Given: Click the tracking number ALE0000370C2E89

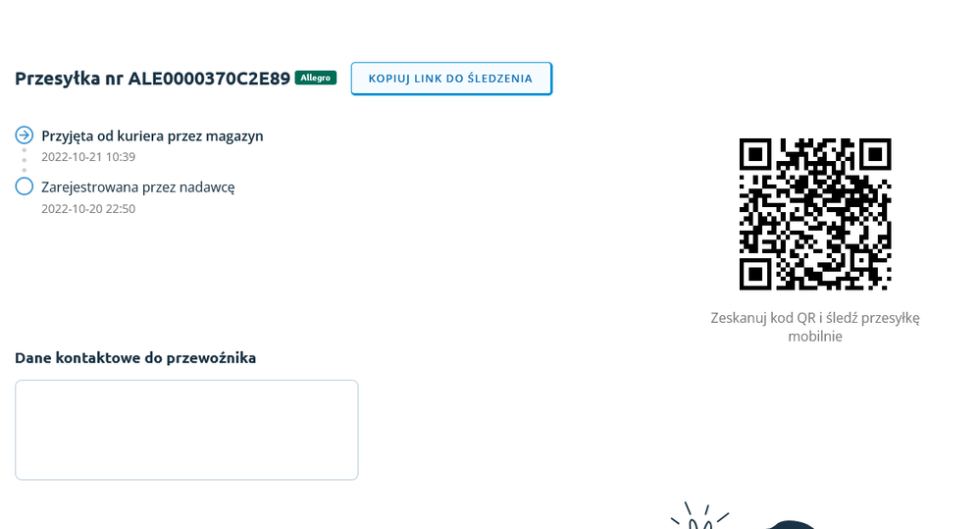Looking at the screenshot, I should pos(209,79).
